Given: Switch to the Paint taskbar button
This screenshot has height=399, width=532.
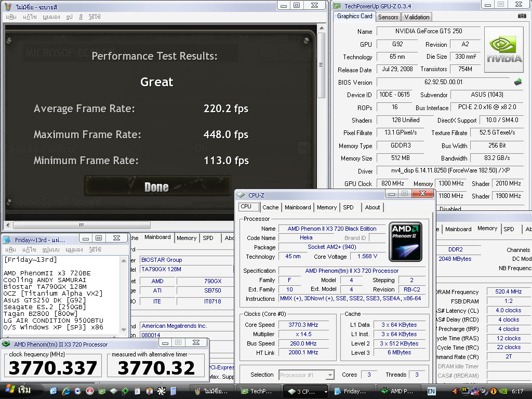Looking at the screenshot, I should (x=212, y=391).
